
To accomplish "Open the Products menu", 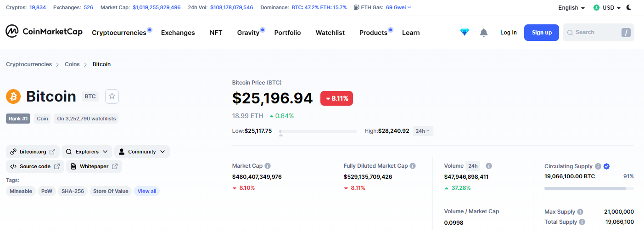I will 373,33.
